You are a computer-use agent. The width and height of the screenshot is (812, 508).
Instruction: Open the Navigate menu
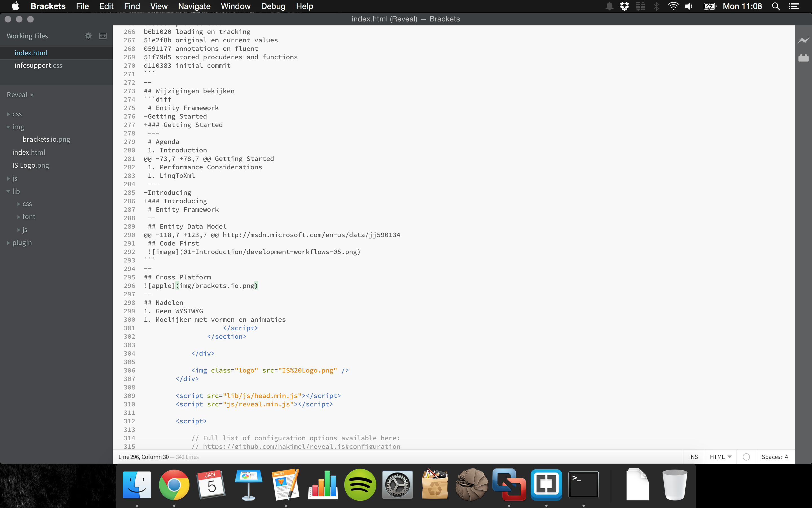tap(194, 6)
